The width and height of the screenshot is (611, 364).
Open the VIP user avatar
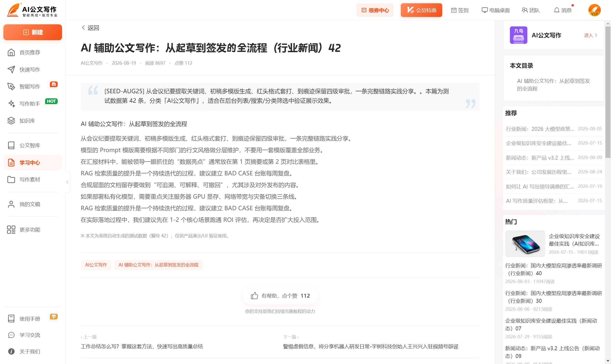pyautogui.click(x=594, y=10)
